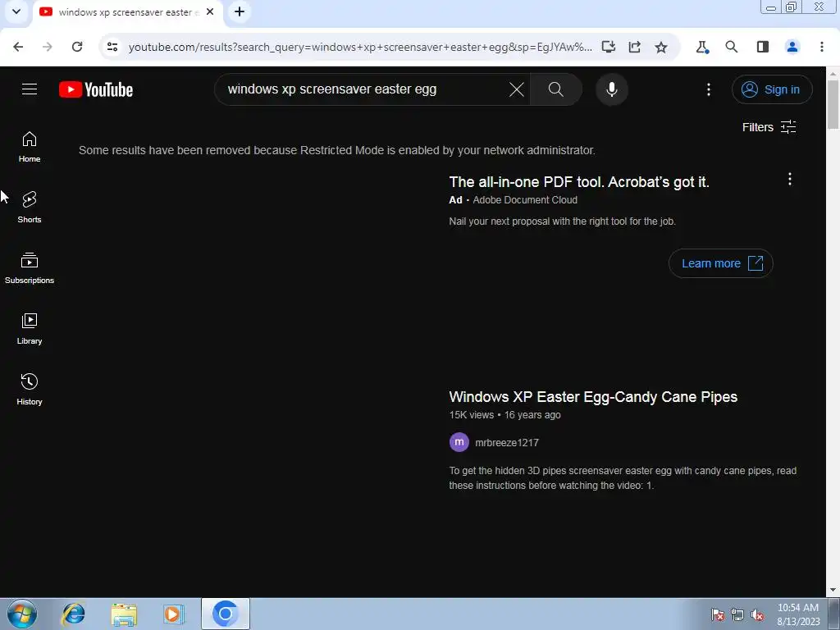Open the Adobe Document Cloud advertiser link

click(525, 200)
